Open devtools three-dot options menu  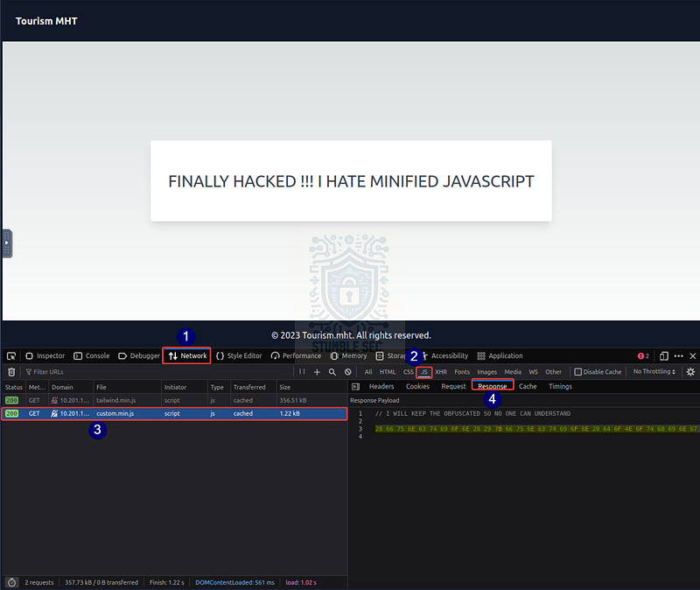click(679, 356)
